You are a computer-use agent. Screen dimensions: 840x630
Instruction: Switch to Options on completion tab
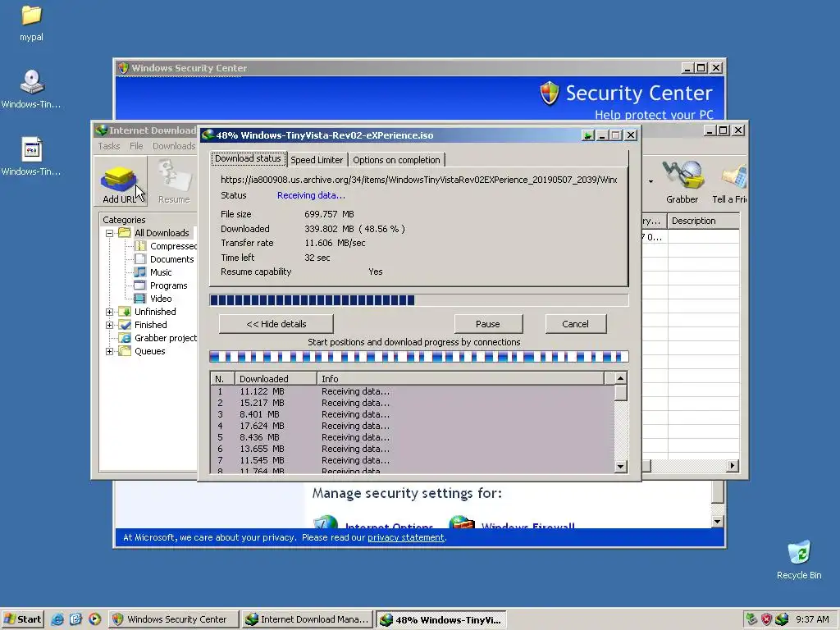(396, 160)
